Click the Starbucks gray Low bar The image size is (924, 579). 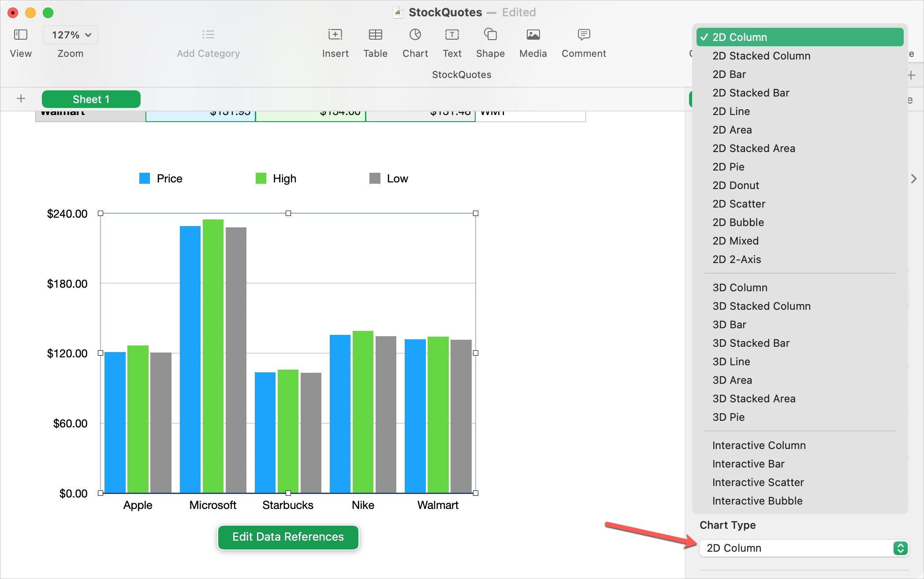coord(311,433)
